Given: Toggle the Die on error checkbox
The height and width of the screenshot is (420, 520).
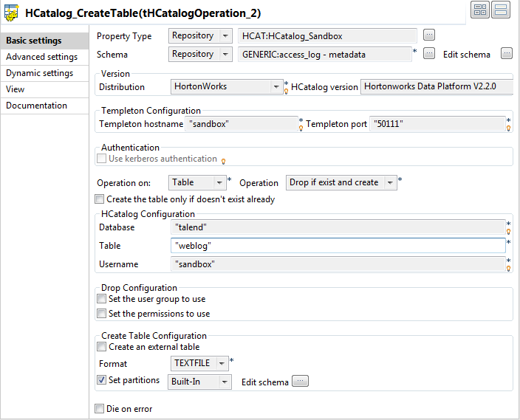Looking at the screenshot, I should tap(100, 408).
